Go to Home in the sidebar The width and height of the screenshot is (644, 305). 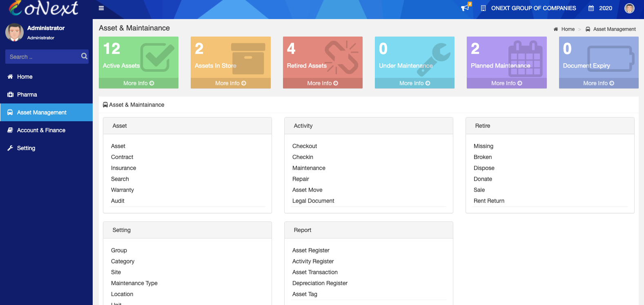pos(25,77)
